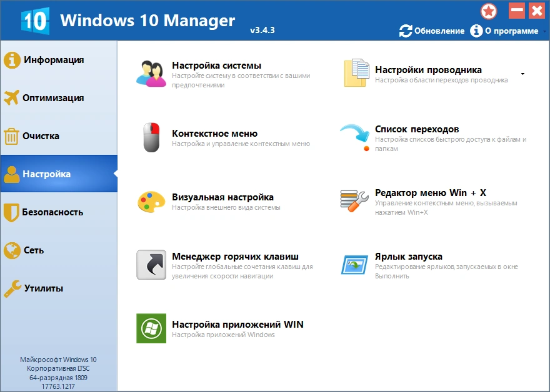Launch Контекстное меню tool
Image resolution: width=550 pixels, height=392 pixels.
click(214, 134)
